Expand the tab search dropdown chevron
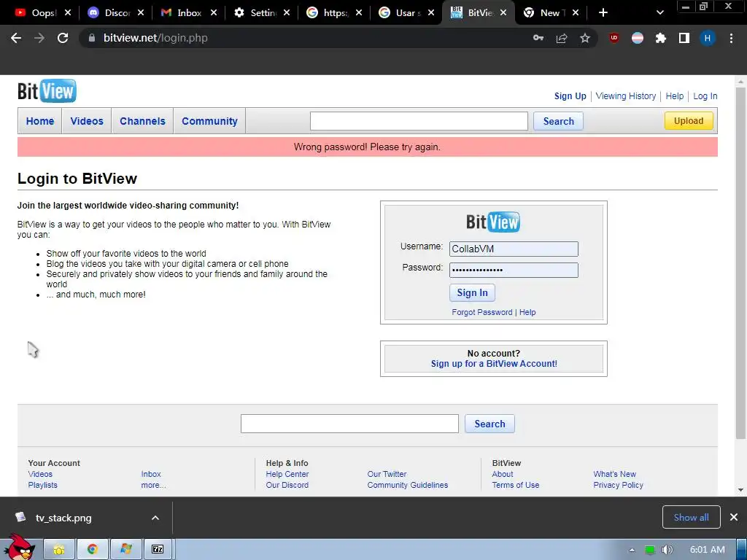Viewport: 747px width, 560px height. tap(659, 13)
